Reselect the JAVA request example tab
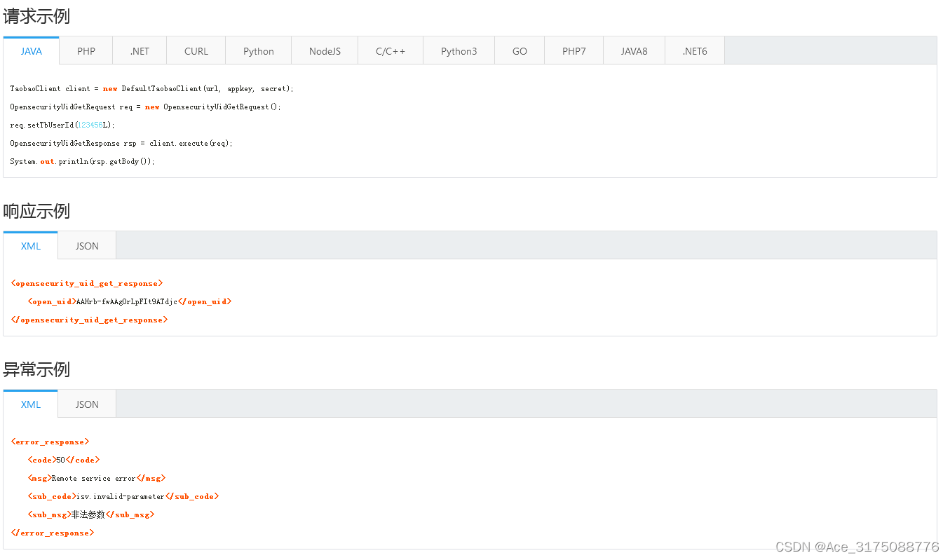Screen dimensions: 950x560 pos(31,50)
